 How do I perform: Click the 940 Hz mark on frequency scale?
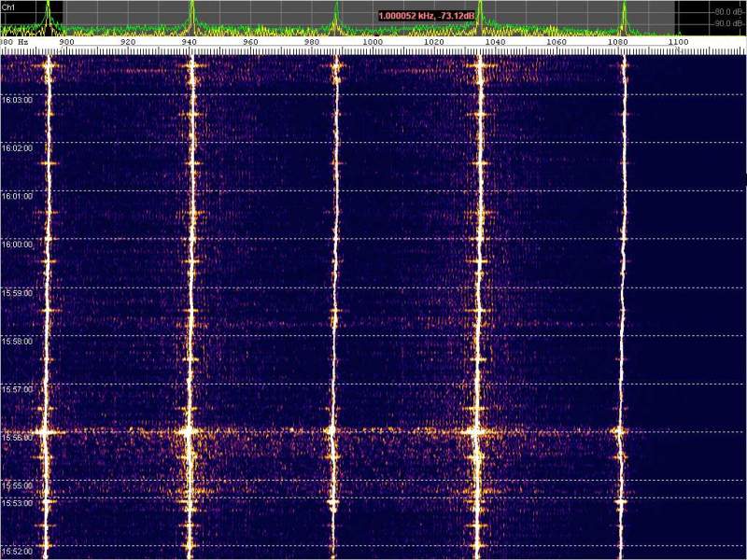[x=189, y=43]
